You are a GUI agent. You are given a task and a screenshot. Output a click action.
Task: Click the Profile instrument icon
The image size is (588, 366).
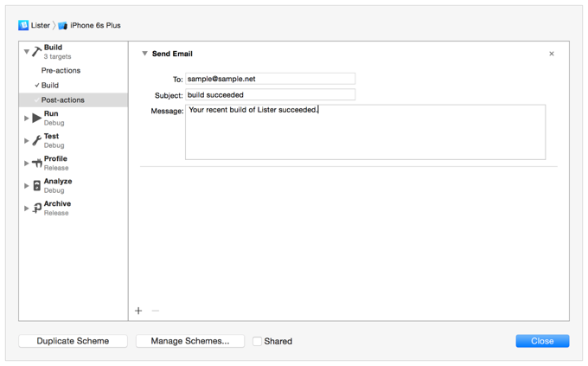(x=36, y=163)
